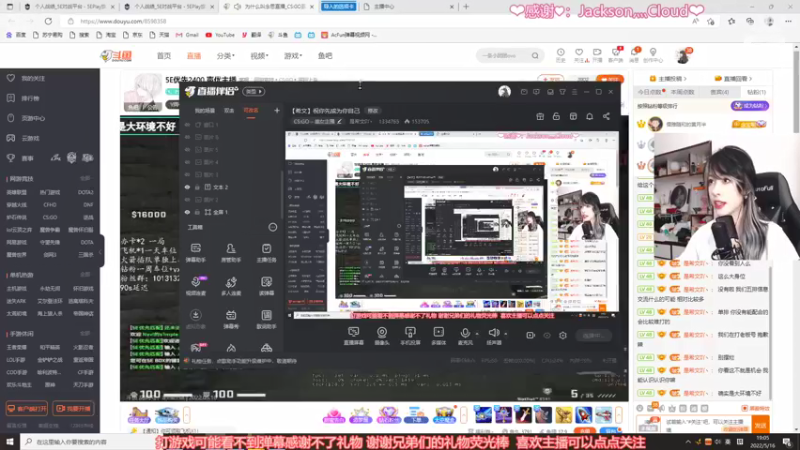Viewport: 800px width, 450px height.
Task: Click Douyu search magnifier icon
Action: [535, 56]
